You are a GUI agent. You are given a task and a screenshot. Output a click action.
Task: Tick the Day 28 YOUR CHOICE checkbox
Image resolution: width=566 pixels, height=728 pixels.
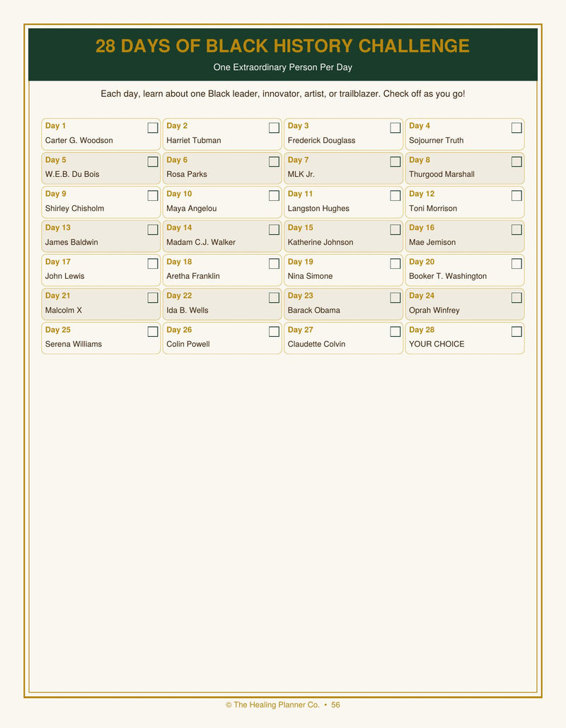[516, 332]
